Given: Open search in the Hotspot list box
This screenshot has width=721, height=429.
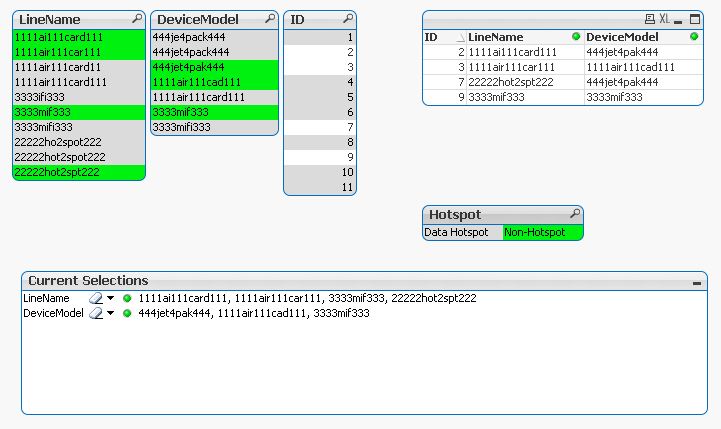Looking at the screenshot, I should pyautogui.click(x=575, y=214).
